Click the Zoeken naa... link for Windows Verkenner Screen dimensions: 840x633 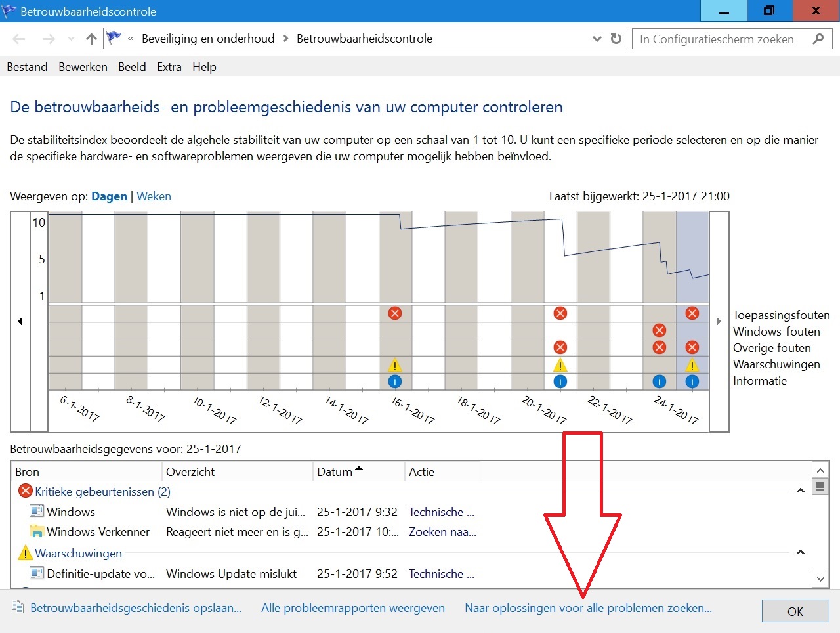[x=443, y=531]
